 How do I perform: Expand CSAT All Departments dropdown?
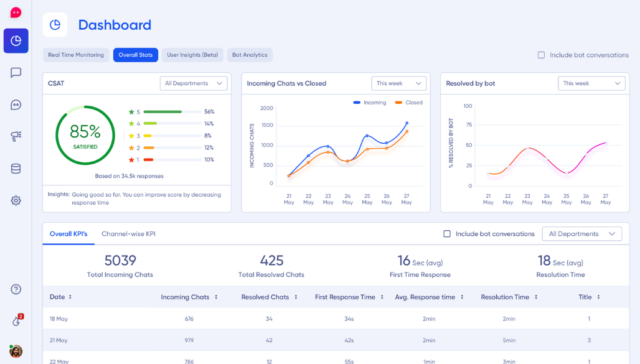click(x=194, y=83)
